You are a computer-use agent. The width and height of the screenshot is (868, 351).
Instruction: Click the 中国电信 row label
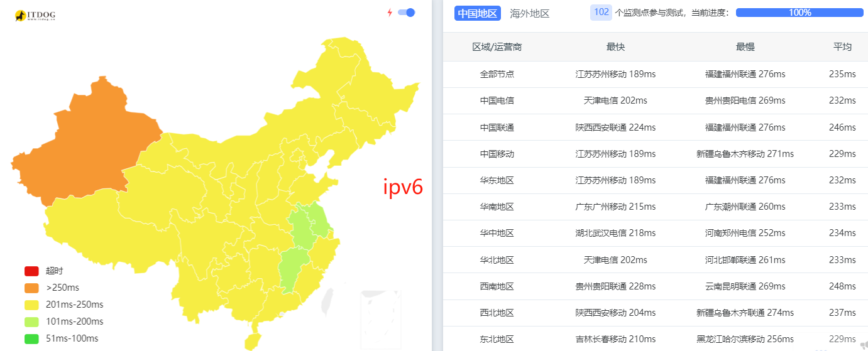pyautogui.click(x=497, y=100)
